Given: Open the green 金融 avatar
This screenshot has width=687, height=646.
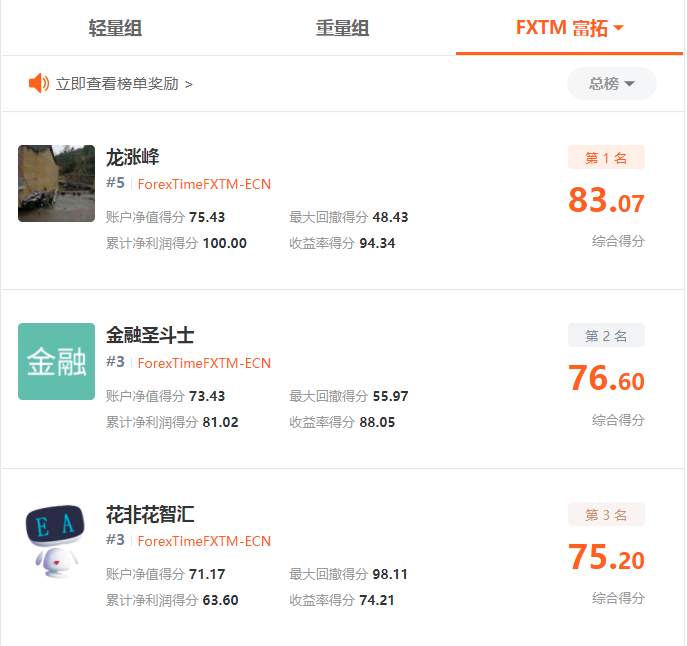Looking at the screenshot, I should tap(57, 362).
